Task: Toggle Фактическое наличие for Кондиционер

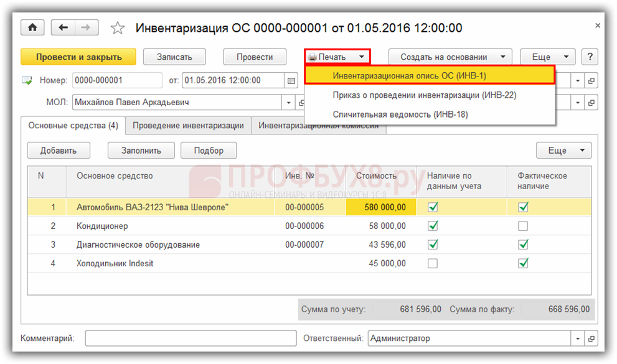Action: click(x=523, y=226)
